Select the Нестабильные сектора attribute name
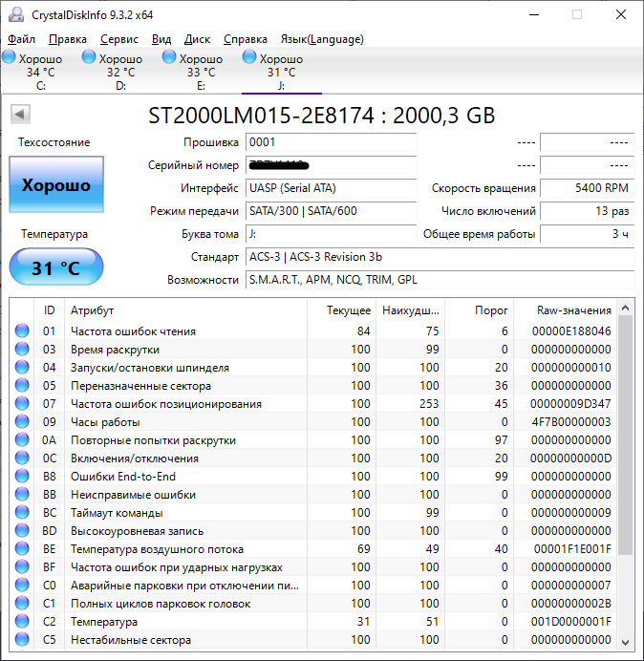The height and width of the screenshot is (661, 644). [x=131, y=639]
